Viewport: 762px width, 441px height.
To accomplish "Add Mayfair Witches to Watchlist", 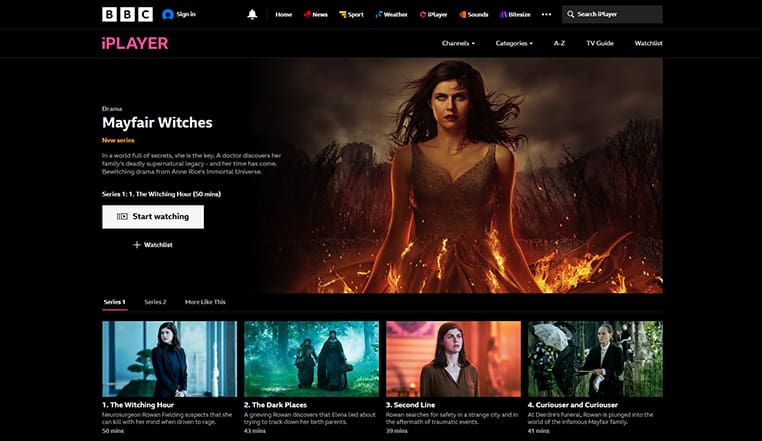I will (x=153, y=245).
